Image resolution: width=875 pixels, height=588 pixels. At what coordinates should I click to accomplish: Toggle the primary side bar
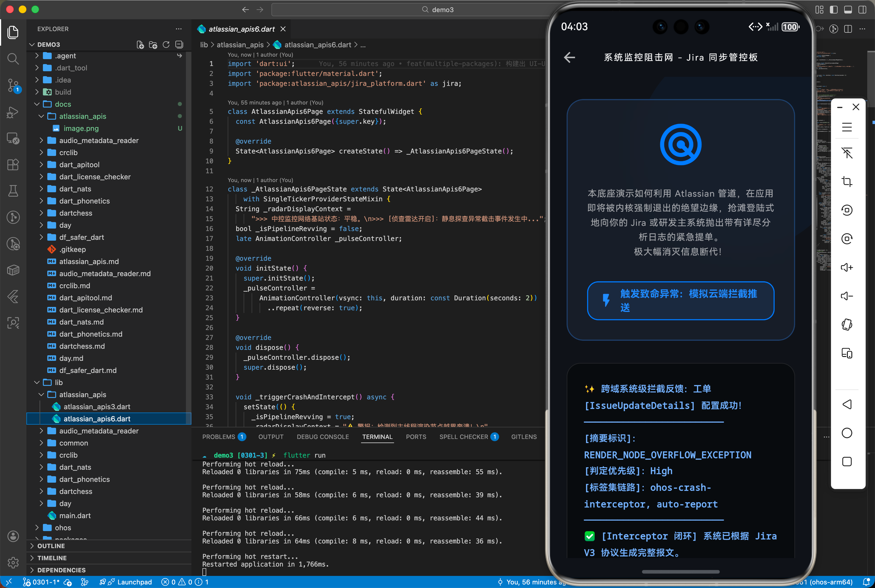[834, 10]
